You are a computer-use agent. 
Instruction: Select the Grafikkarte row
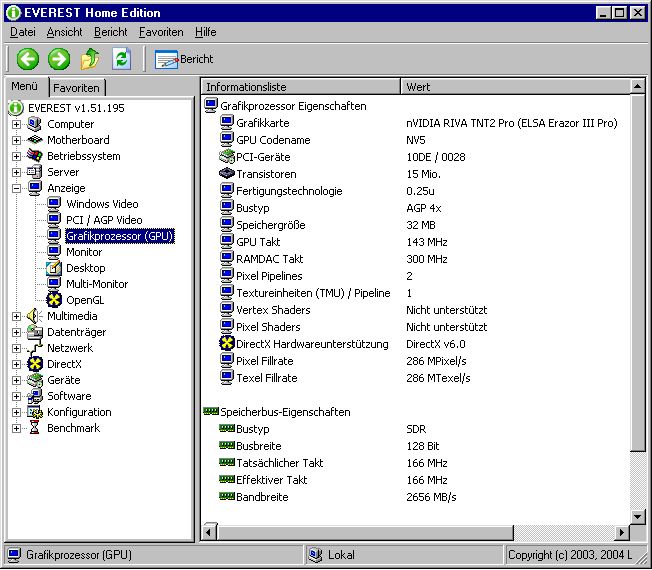[417, 123]
